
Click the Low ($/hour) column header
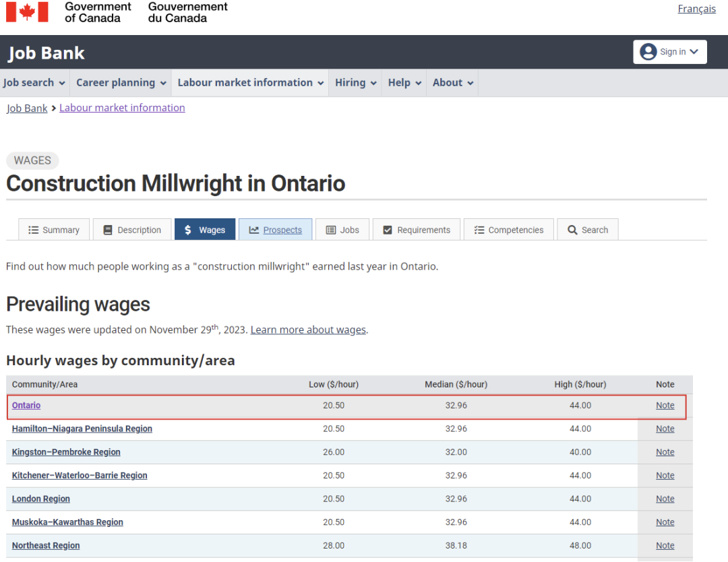point(334,384)
